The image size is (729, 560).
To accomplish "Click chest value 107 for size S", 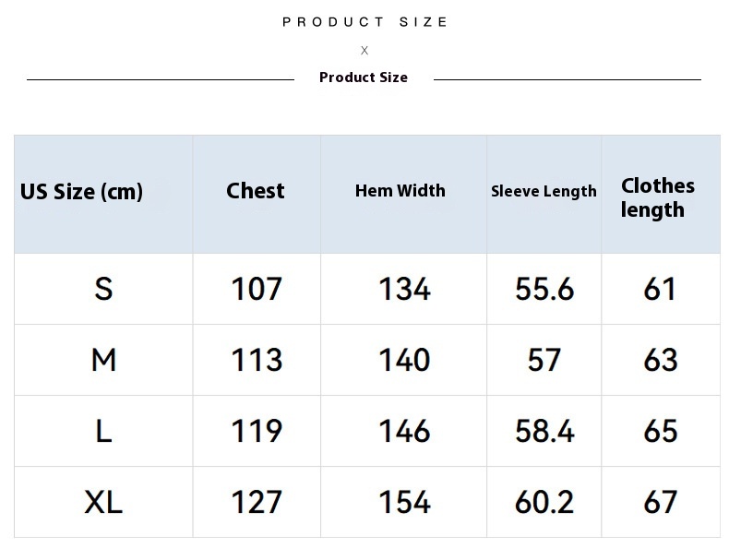I will [257, 289].
